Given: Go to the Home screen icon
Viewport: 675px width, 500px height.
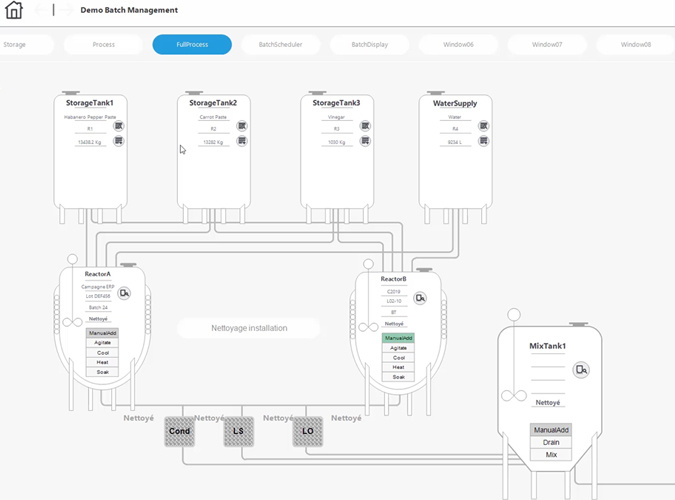Looking at the screenshot, I should tap(14, 11).
